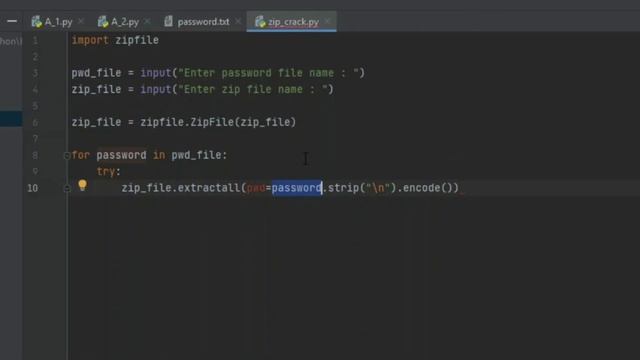The height and width of the screenshot is (360, 640).
Task: Click the 'pwd' keyword argument on line 10
Action: pyautogui.click(x=256, y=188)
